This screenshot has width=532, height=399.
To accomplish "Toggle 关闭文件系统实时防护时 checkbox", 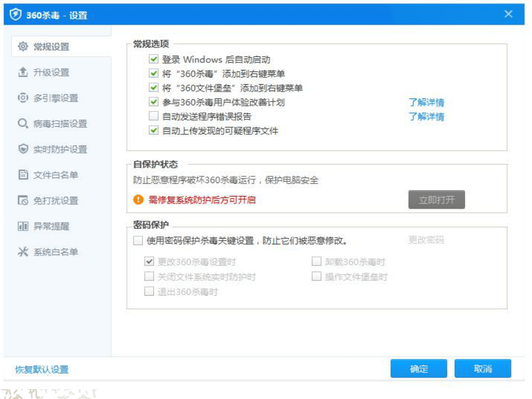I will [x=149, y=277].
